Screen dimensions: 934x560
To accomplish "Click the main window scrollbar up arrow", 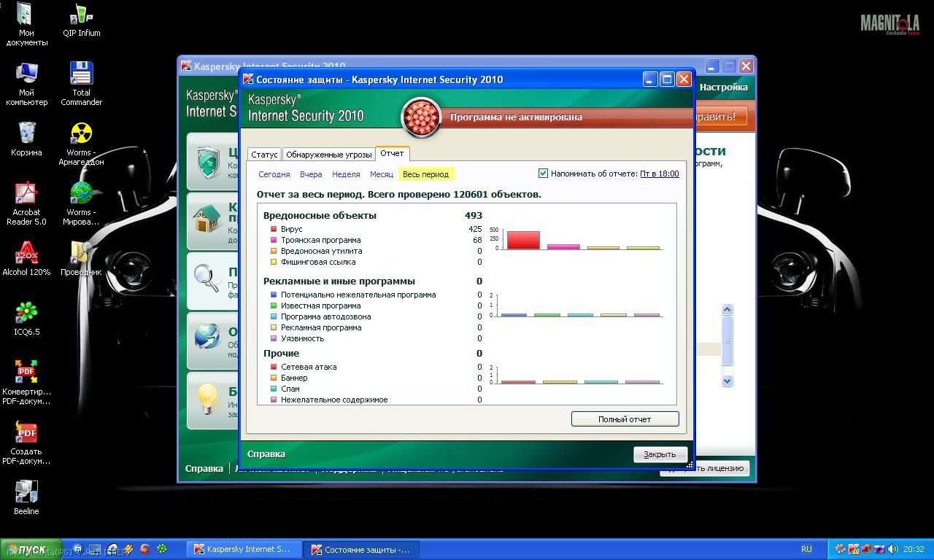I will [x=727, y=309].
